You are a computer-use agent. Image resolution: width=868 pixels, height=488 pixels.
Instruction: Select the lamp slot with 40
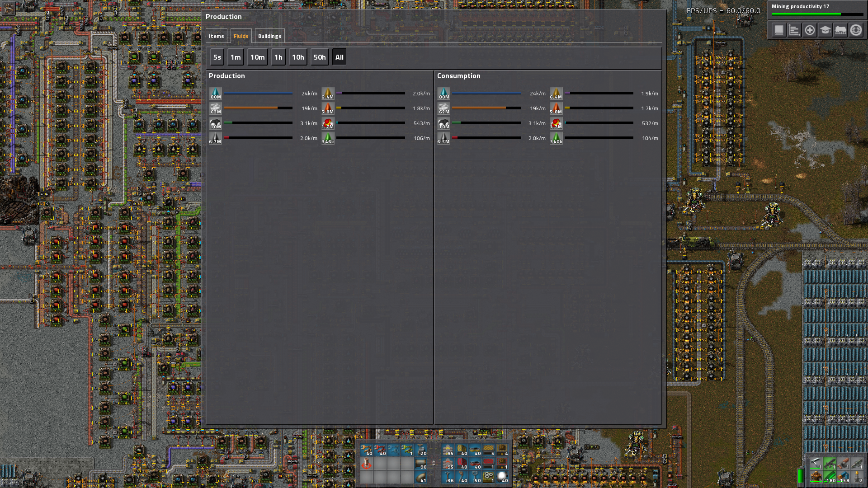tap(502, 477)
